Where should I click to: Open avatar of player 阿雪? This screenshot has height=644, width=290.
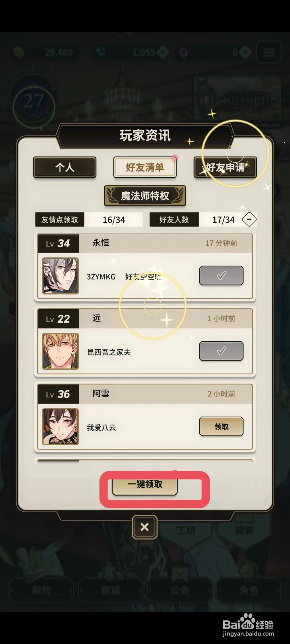(60, 427)
